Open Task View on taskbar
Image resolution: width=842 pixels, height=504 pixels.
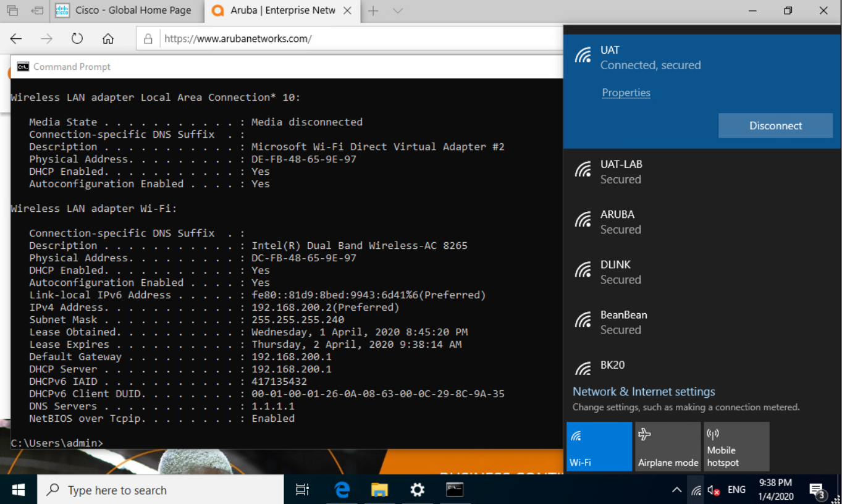pyautogui.click(x=302, y=490)
